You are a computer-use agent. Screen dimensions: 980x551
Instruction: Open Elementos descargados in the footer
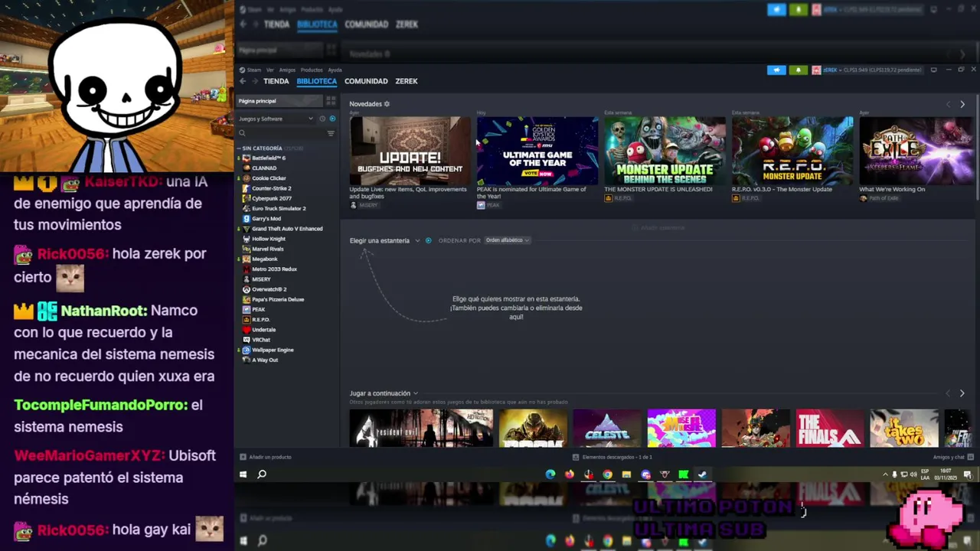tap(612, 457)
